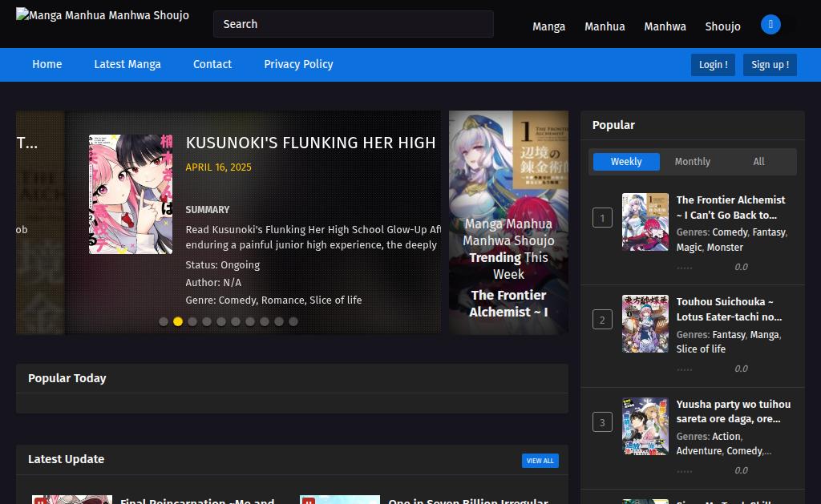Click the 0.0 rating for Yuusha party
Screen dimensions: 821x504
[x=741, y=470]
